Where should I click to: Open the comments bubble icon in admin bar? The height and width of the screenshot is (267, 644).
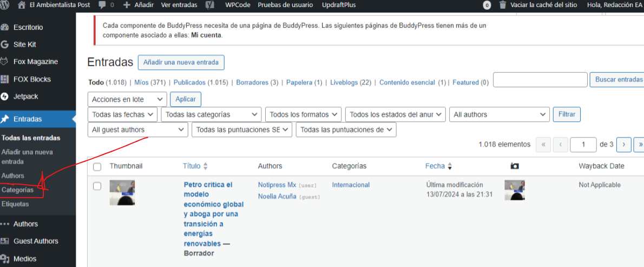pyautogui.click(x=102, y=5)
